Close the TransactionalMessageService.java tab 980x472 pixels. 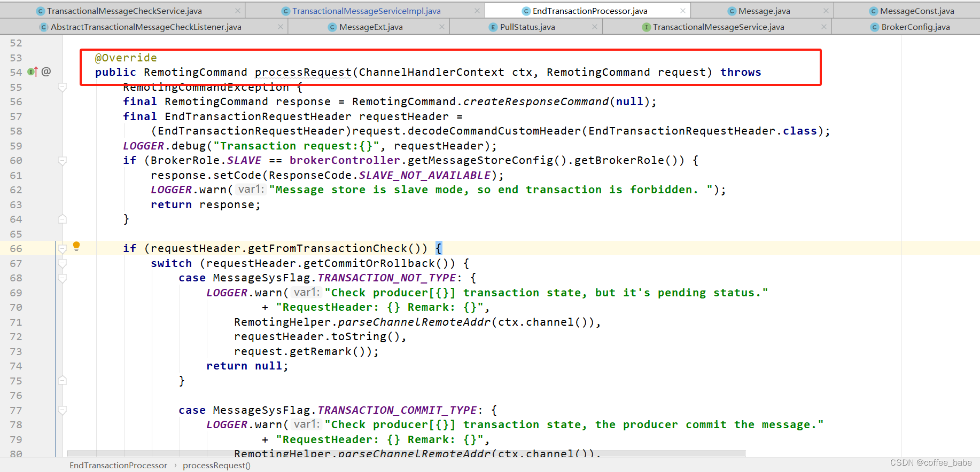point(824,27)
